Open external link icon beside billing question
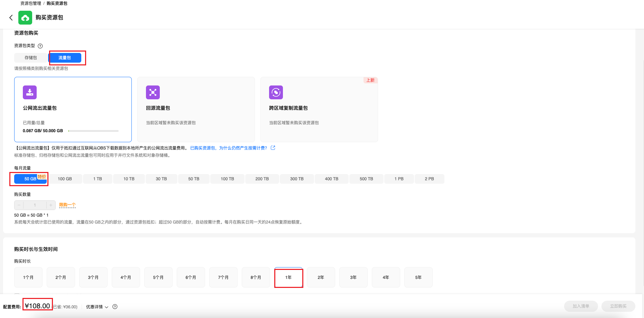 (x=273, y=148)
